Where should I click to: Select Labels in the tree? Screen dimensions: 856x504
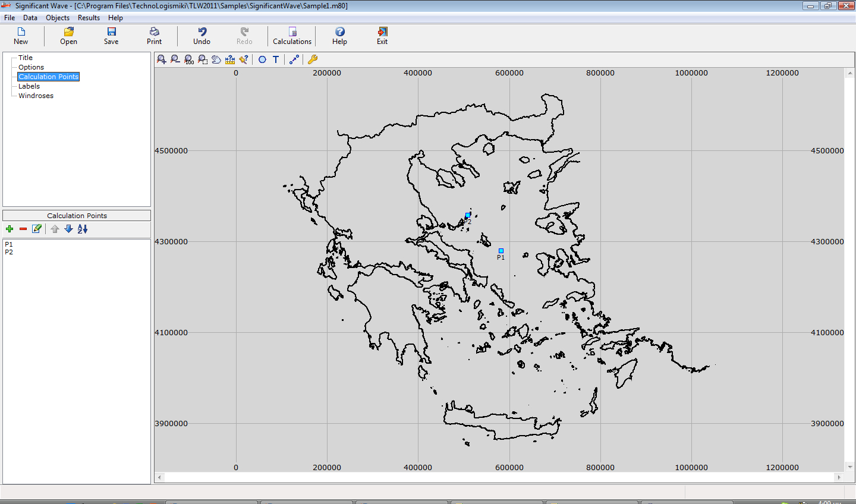coord(29,86)
